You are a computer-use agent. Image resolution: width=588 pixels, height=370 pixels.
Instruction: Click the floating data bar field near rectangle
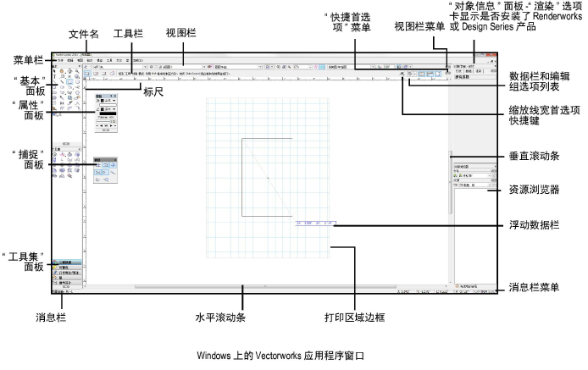[316, 223]
